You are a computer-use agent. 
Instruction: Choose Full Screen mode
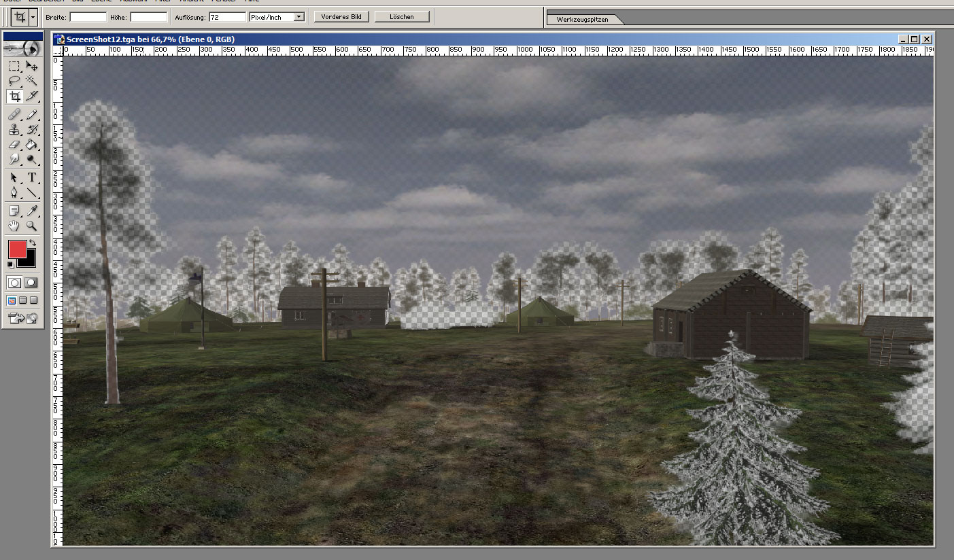coord(33,300)
